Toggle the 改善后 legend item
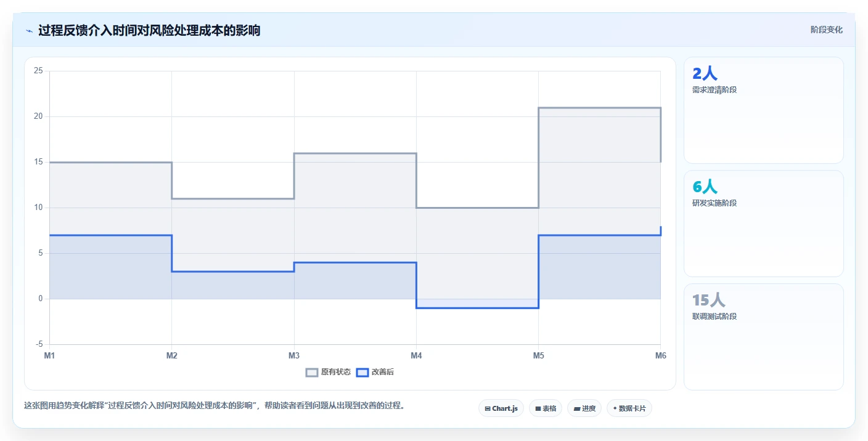The width and height of the screenshot is (868, 441). tap(375, 372)
